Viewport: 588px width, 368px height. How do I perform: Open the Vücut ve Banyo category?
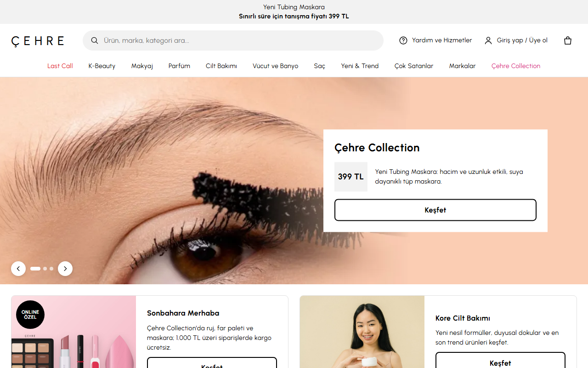276,66
